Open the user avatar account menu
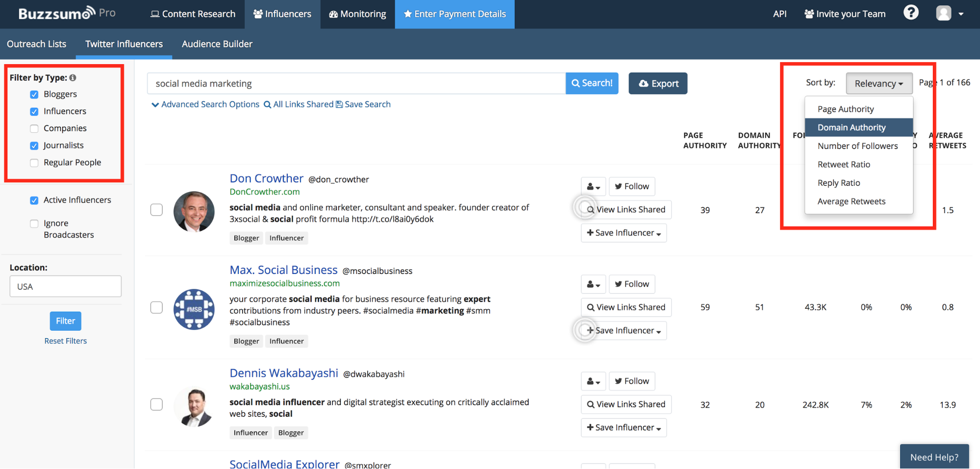Viewport: 980px width, 469px height. pos(943,13)
